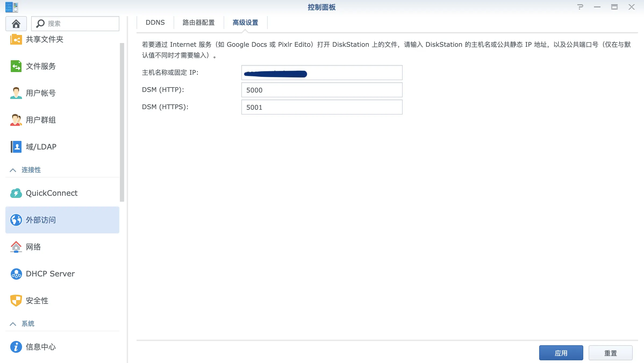
Task: Collapse the Connectivity section (连接性)
Action: tap(13, 170)
